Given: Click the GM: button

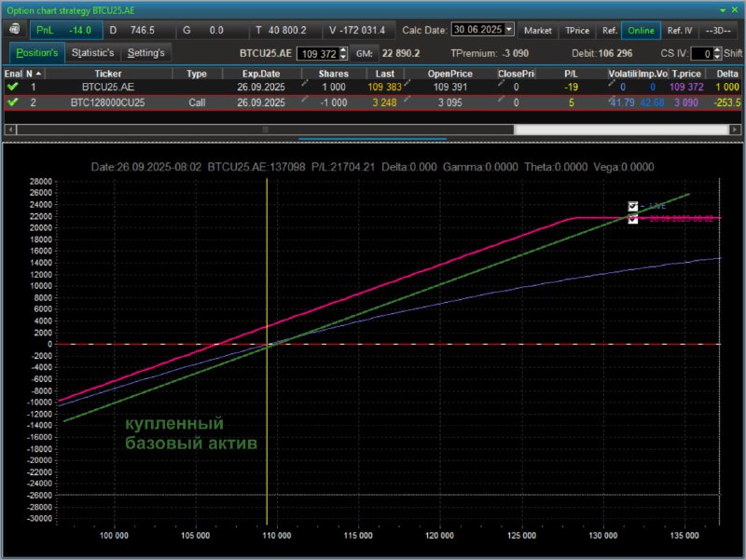Looking at the screenshot, I should (x=365, y=53).
